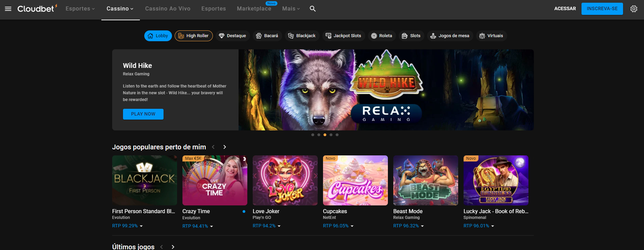Open Cupcakes game thumbnail
644x250 pixels.
click(x=355, y=180)
